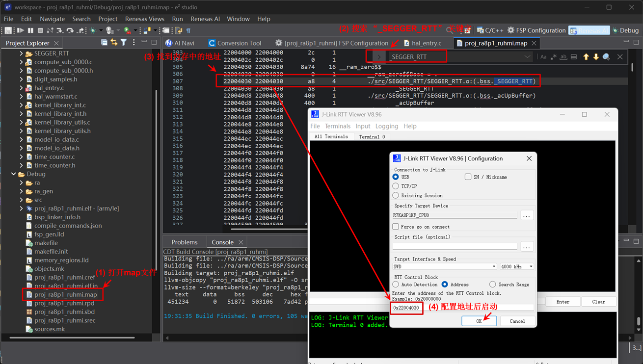Click OK in RTT Viewer Configuration
Image resolution: width=643 pixels, height=364 pixels.
point(479,321)
